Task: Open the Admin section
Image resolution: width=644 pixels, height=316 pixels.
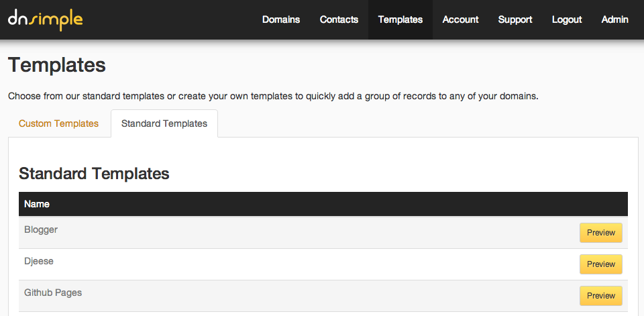Action: point(614,19)
